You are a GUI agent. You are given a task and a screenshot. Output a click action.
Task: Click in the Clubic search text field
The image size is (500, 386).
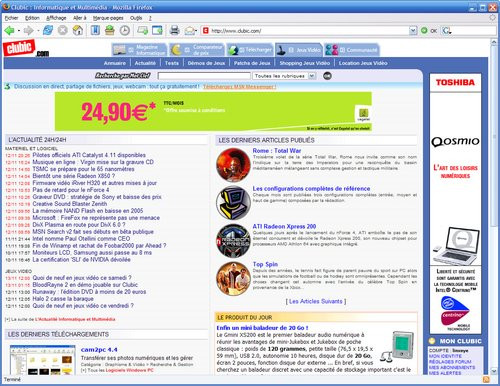(204, 76)
